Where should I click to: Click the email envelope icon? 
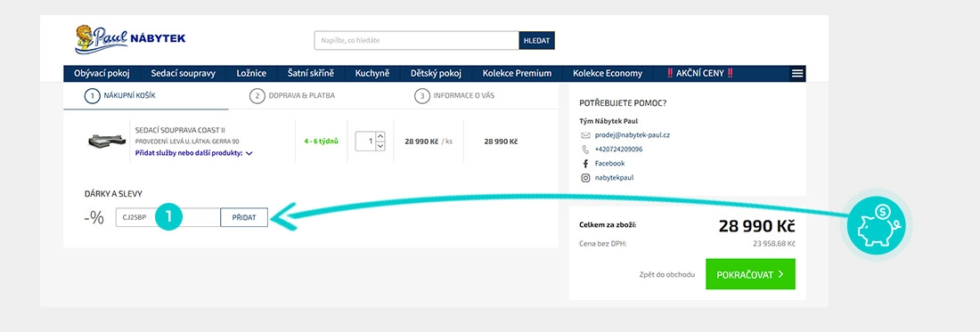(x=585, y=134)
